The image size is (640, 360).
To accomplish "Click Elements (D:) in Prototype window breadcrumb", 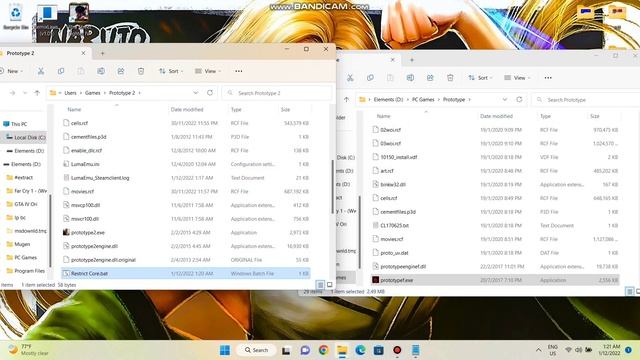I will (x=388, y=100).
